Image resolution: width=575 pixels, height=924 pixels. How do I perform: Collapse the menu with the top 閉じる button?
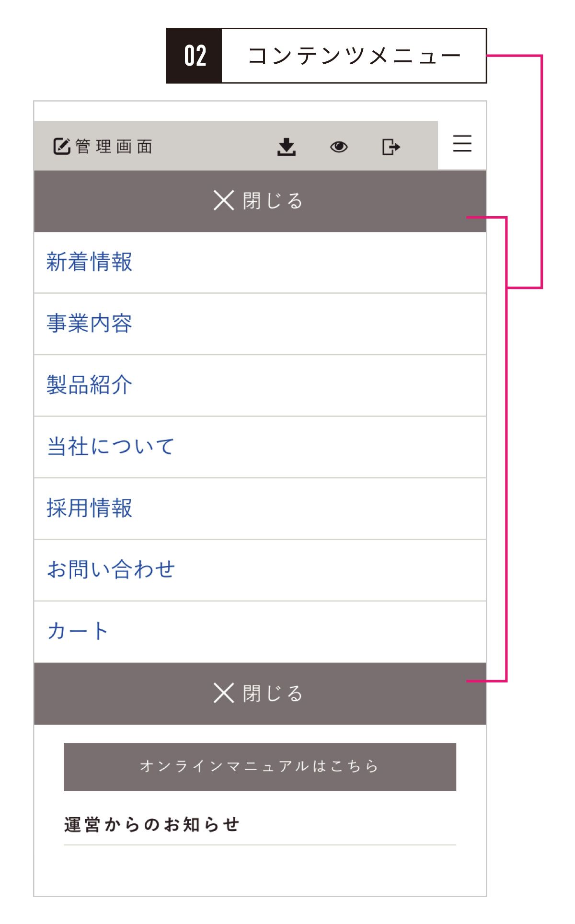pos(259,200)
